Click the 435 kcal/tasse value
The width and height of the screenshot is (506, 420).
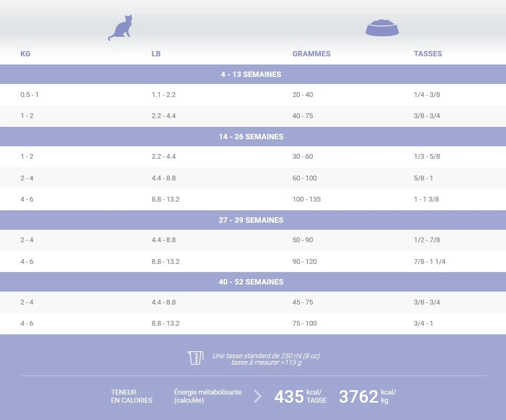[x=300, y=396]
